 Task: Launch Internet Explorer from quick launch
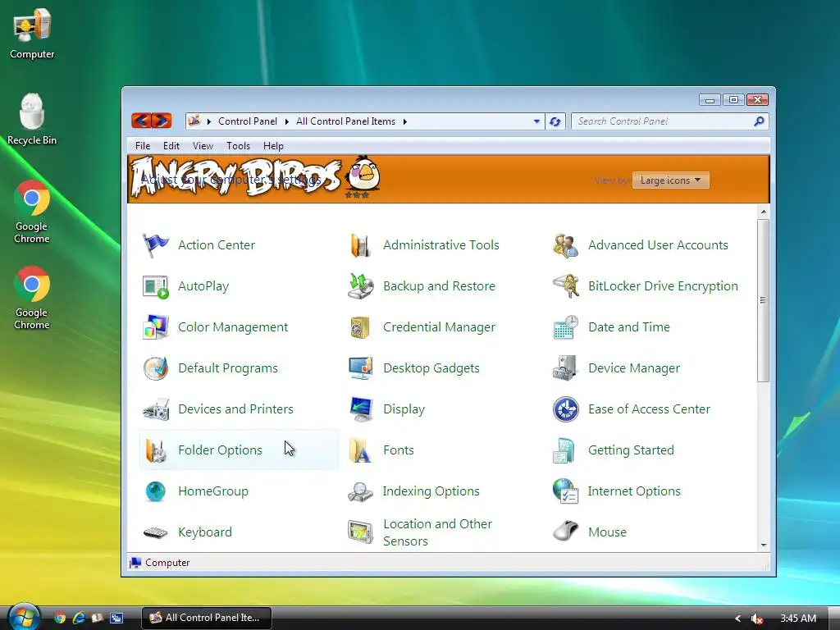pos(79,618)
